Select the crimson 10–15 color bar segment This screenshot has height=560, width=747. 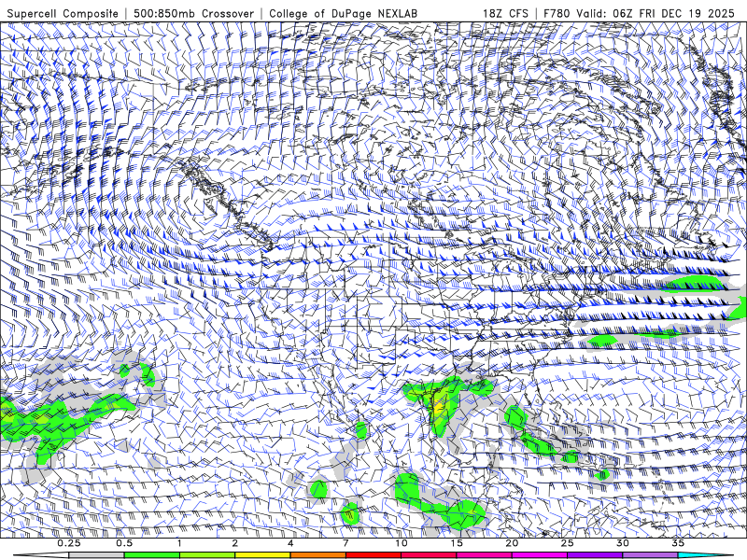pyautogui.click(x=429, y=555)
